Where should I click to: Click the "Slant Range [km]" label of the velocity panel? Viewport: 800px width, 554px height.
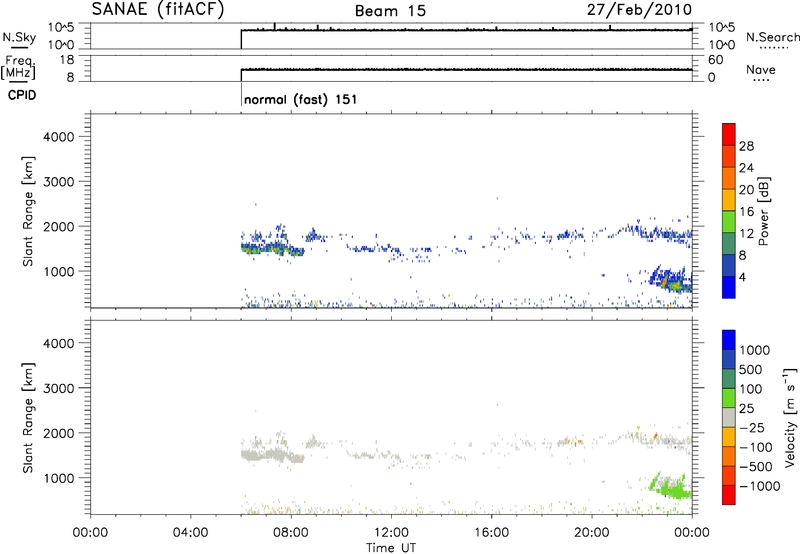tap(28, 417)
